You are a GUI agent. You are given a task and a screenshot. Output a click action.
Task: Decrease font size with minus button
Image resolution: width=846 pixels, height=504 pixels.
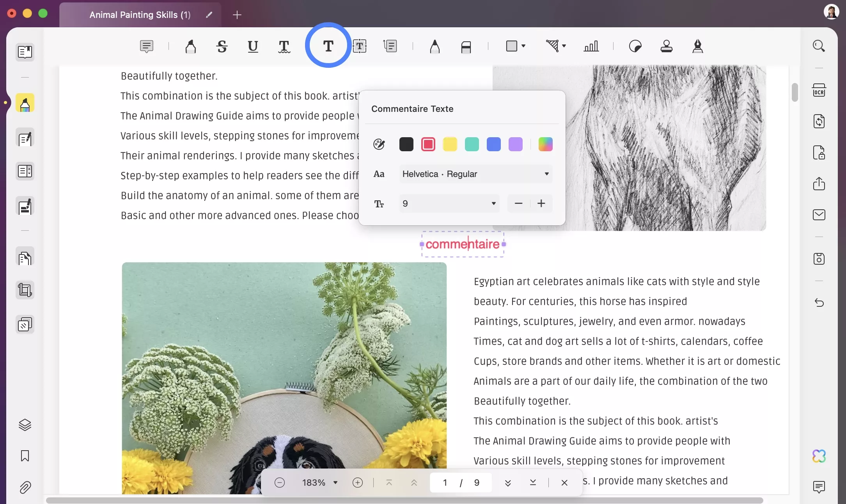[x=518, y=203]
